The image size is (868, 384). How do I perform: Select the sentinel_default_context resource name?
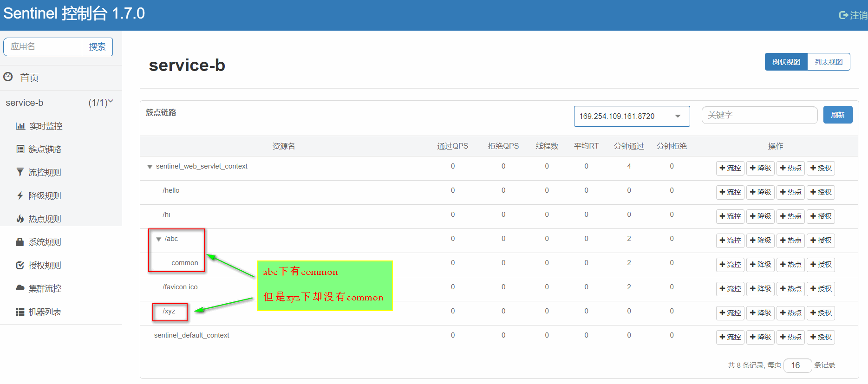191,335
